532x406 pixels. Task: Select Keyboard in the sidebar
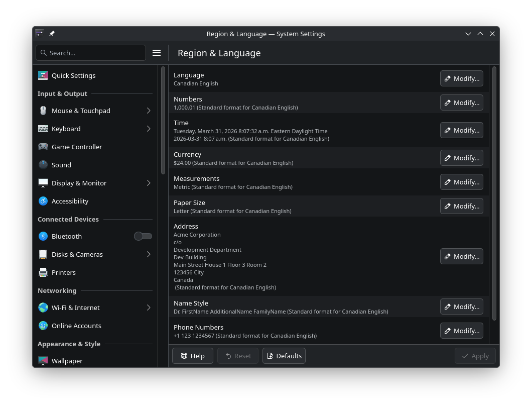pos(66,129)
